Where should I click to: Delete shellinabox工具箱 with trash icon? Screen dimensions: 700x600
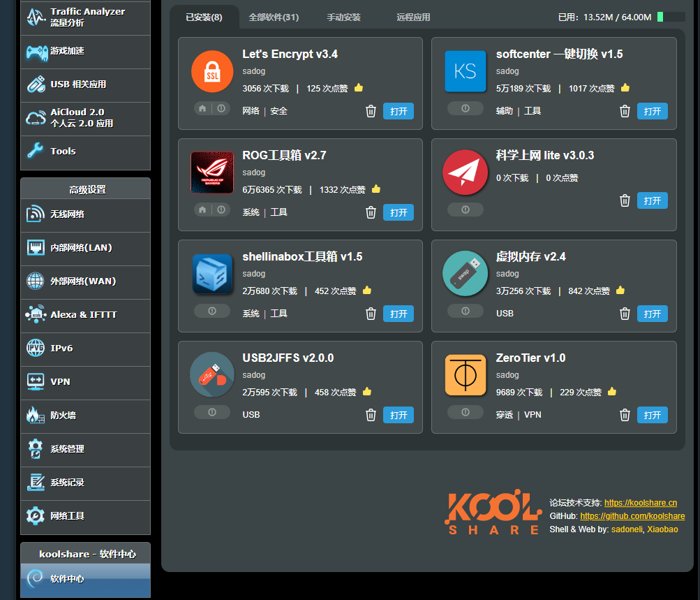[x=371, y=314]
